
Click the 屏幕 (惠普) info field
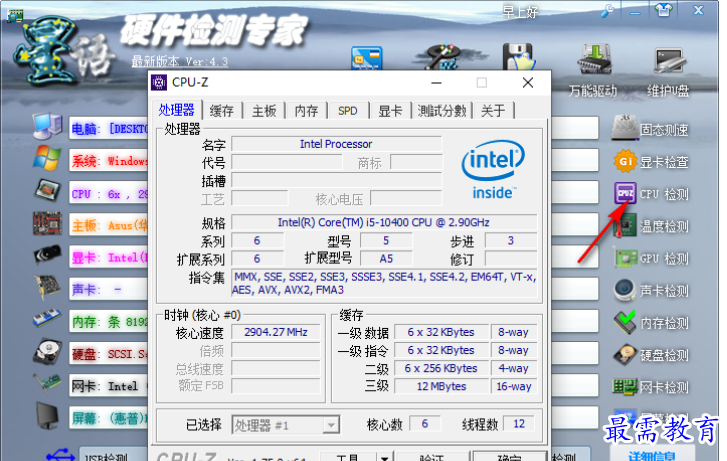coord(109,418)
